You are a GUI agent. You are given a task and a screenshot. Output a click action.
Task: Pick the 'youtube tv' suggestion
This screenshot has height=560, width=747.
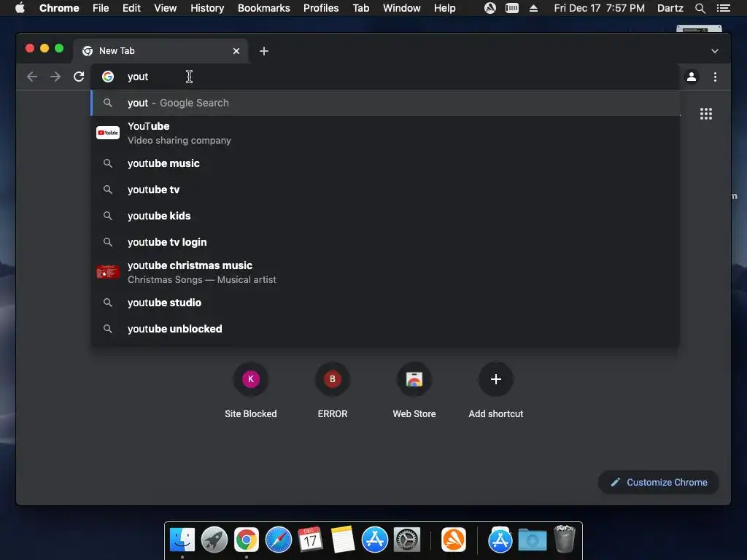(385, 190)
